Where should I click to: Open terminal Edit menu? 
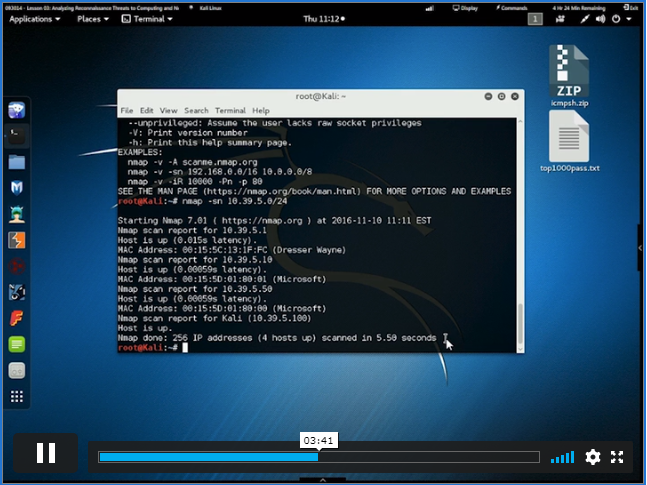pyautogui.click(x=146, y=111)
